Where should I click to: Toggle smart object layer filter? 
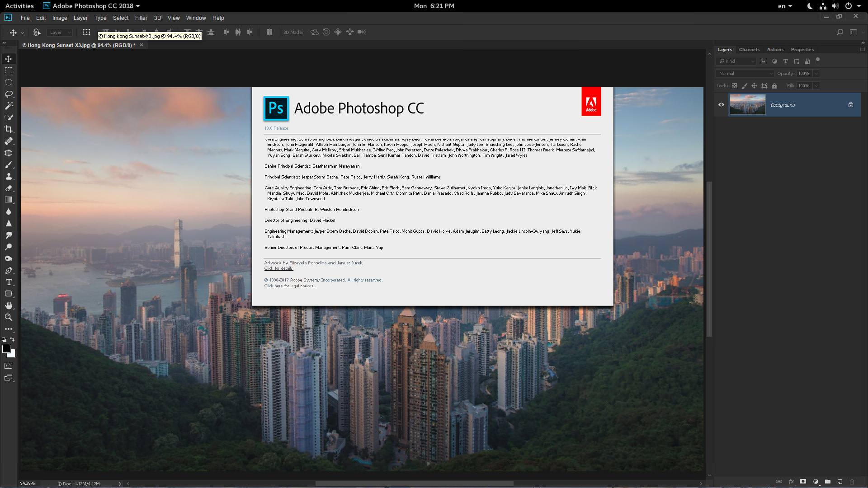[807, 61]
